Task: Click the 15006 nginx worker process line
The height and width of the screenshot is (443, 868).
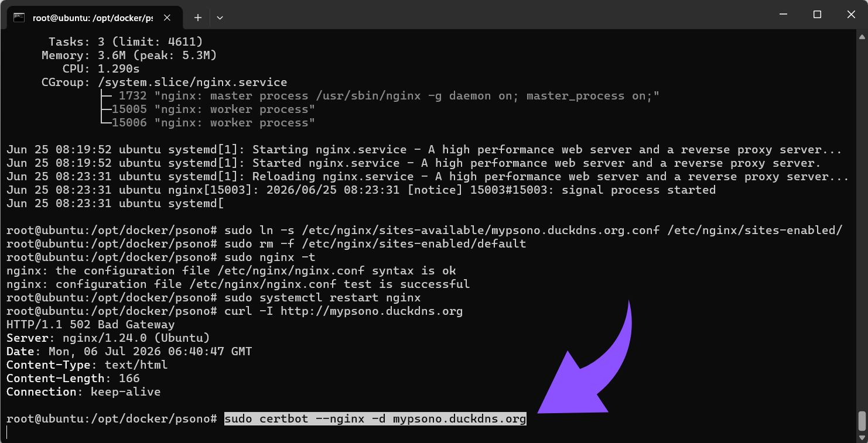Action: coord(207,123)
